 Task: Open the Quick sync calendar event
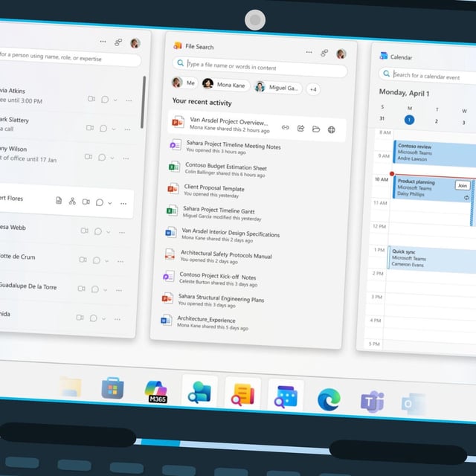(431, 259)
